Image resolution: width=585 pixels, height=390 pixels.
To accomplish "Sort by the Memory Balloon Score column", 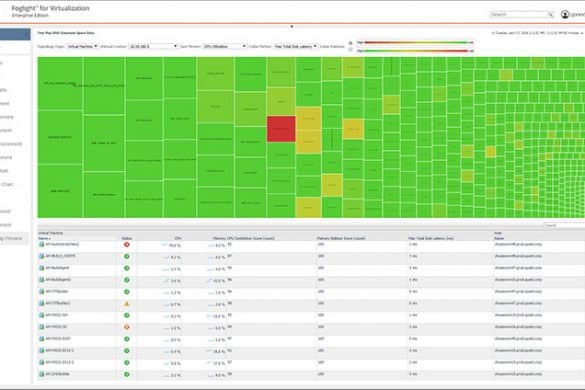I will [341, 238].
